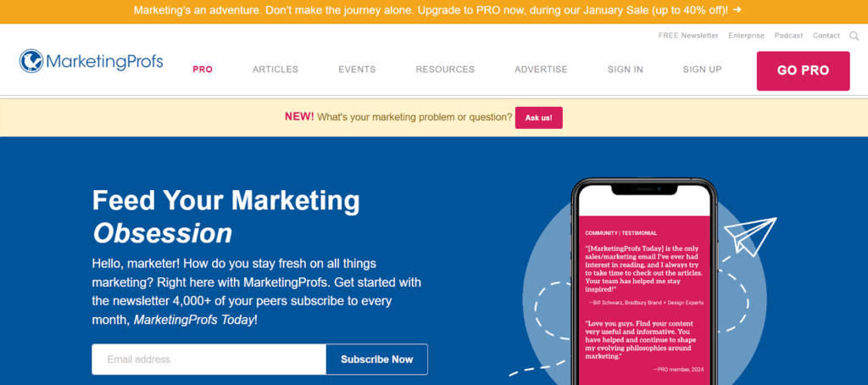Open the FREE Newsletter link

(x=688, y=36)
